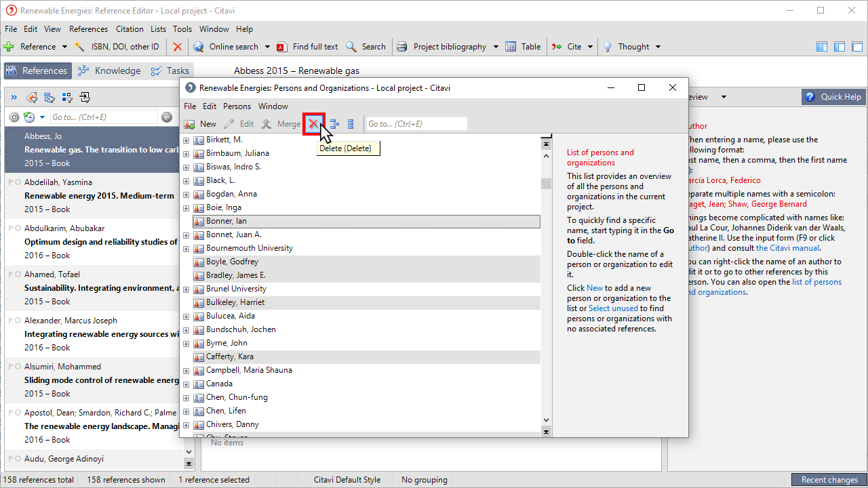Image resolution: width=868 pixels, height=488 pixels.
Task: Click the Quick Help button
Action: click(833, 97)
